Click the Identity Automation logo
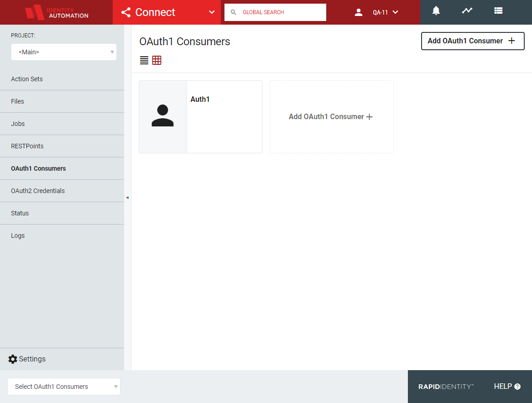 57,13
